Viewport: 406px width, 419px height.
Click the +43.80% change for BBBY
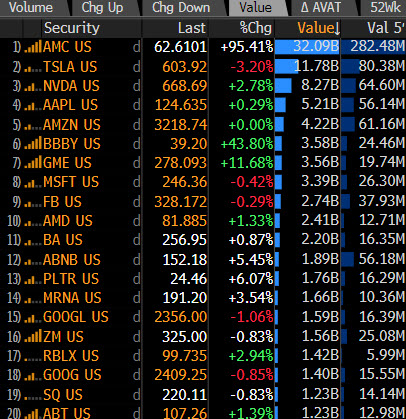coord(247,144)
